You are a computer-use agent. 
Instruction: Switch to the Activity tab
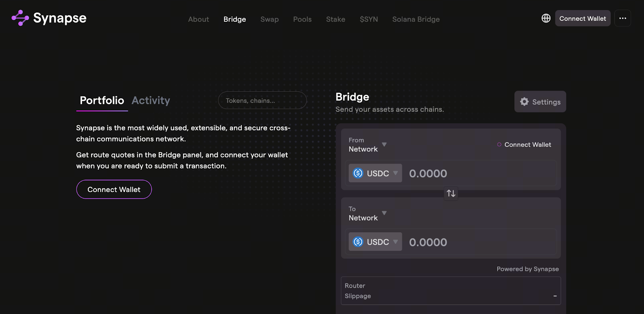pos(151,101)
